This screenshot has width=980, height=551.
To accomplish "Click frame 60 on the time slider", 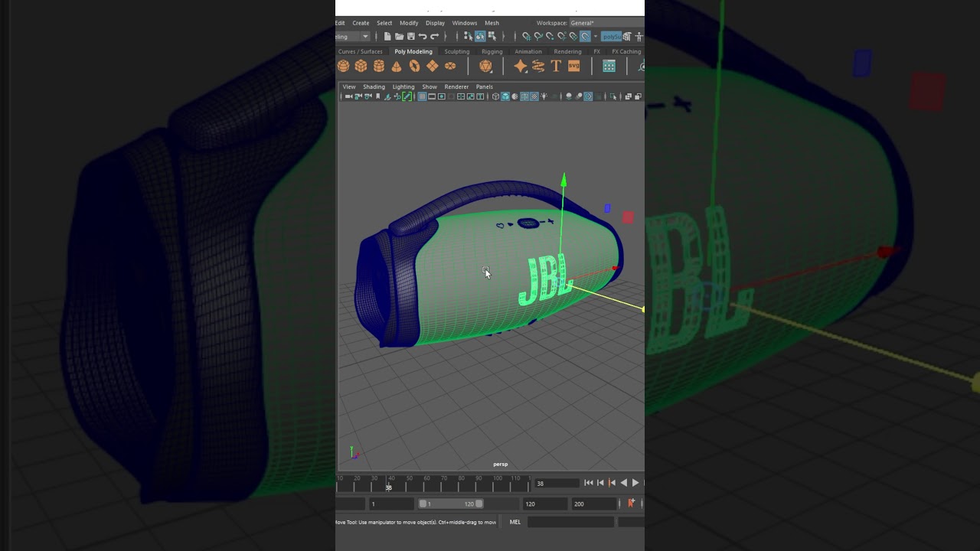I will tap(426, 484).
